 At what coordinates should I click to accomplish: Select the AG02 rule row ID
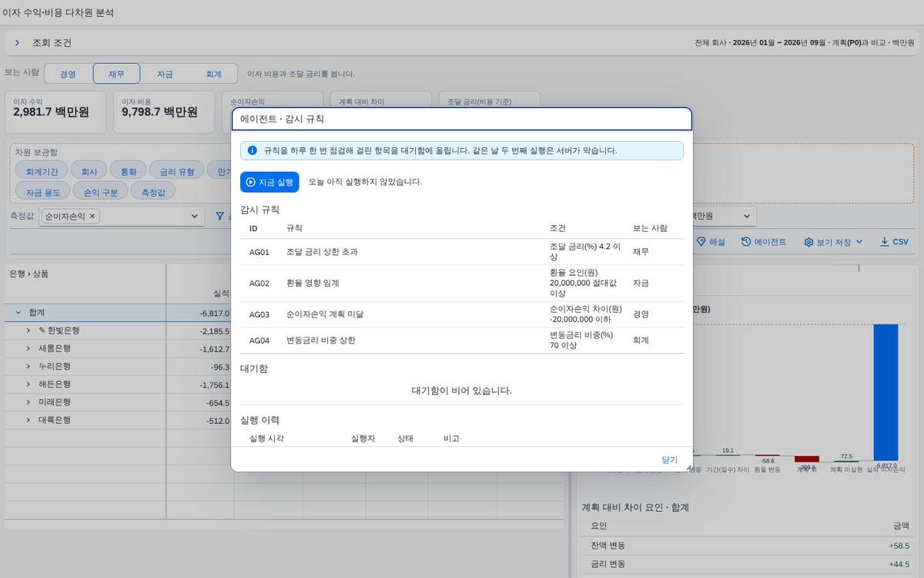tap(259, 284)
